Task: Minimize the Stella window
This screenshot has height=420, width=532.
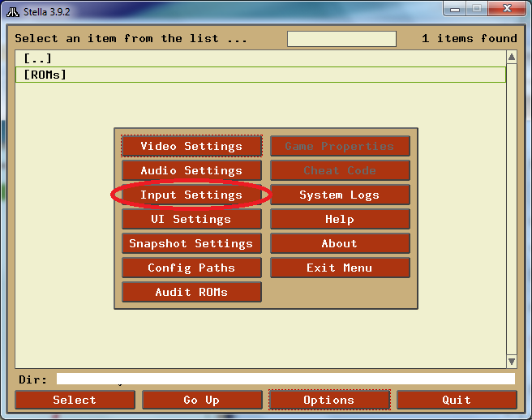Action: click(455, 8)
